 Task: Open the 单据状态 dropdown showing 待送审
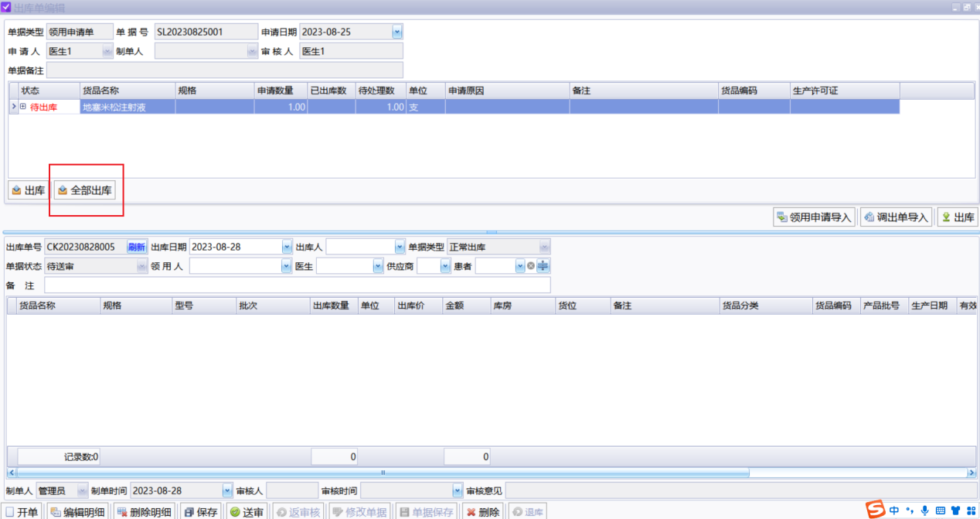click(x=142, y=266)
